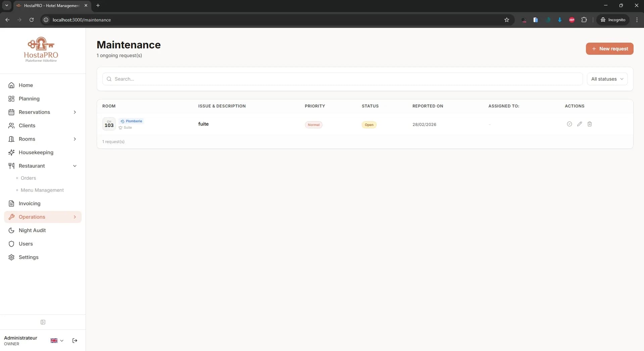The image size is (644, 351).
Task: Mark the Plomberie request as complete
Action: [569, 124]
